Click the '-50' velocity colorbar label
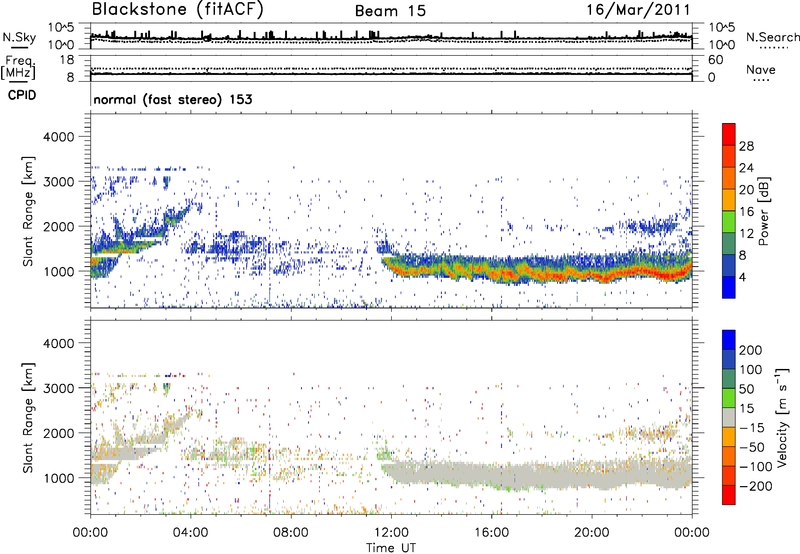800x554 pixels. coord(753,447)
